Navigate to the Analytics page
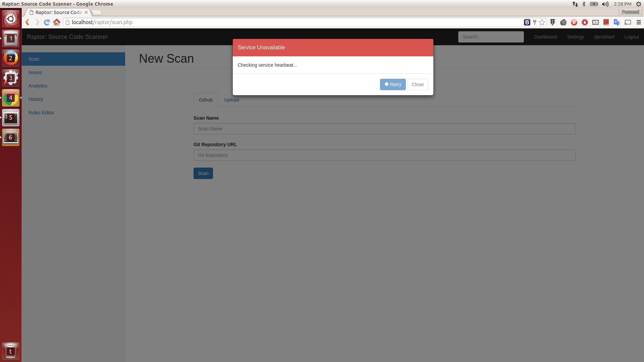The width and height of the screenshot is (644, 362). point(38,86)
